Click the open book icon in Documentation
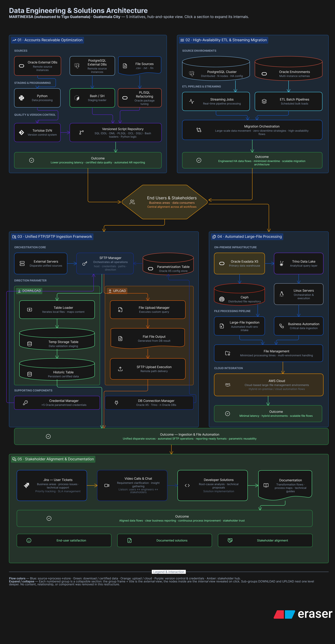335x644 pixels. point(266,485)
